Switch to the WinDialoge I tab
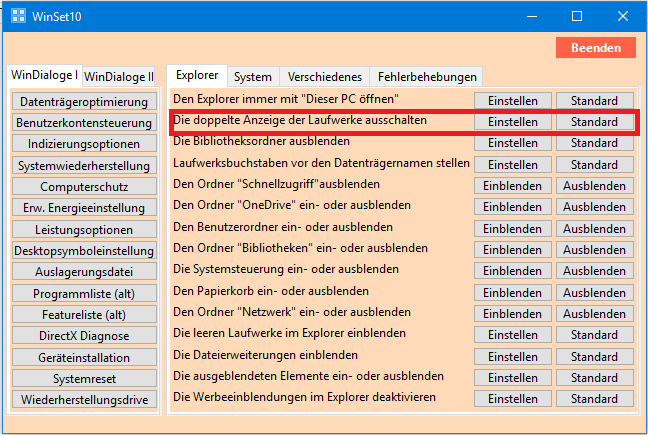Screen dimensions: 648x435 (x=44, y=75)
